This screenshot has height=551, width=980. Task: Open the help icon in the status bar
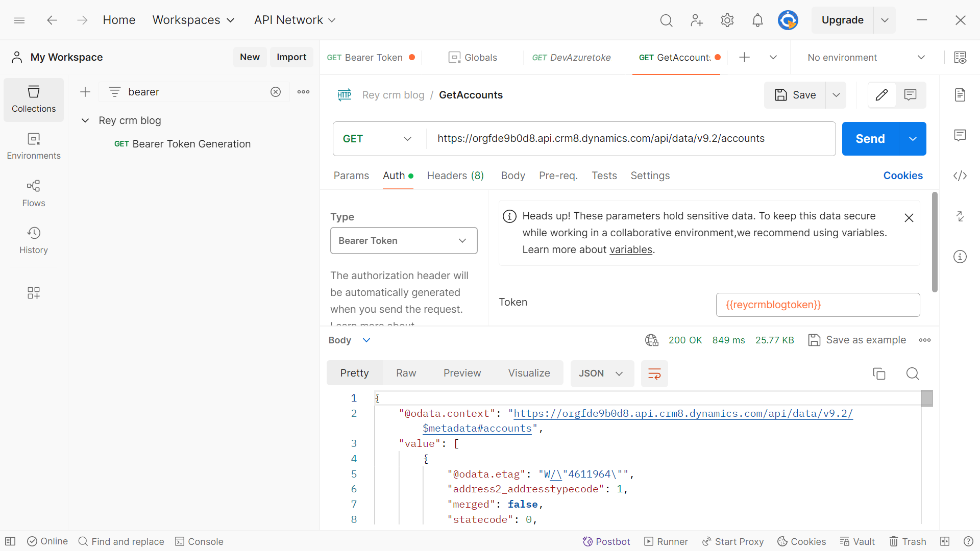point(968,541)
